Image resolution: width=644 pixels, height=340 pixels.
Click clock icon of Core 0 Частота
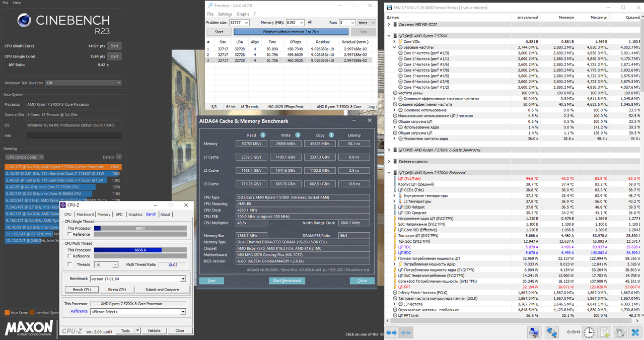tap(401, 53)
